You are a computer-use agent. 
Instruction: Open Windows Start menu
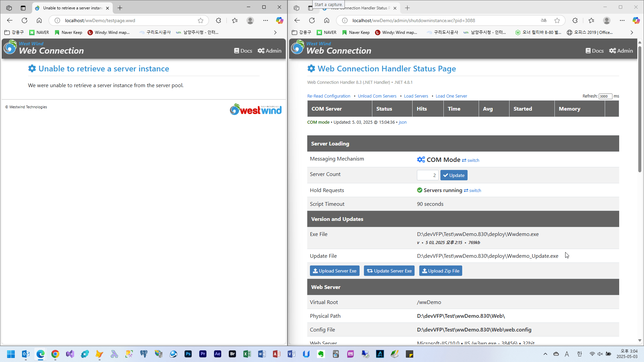(x=11, y=354)
